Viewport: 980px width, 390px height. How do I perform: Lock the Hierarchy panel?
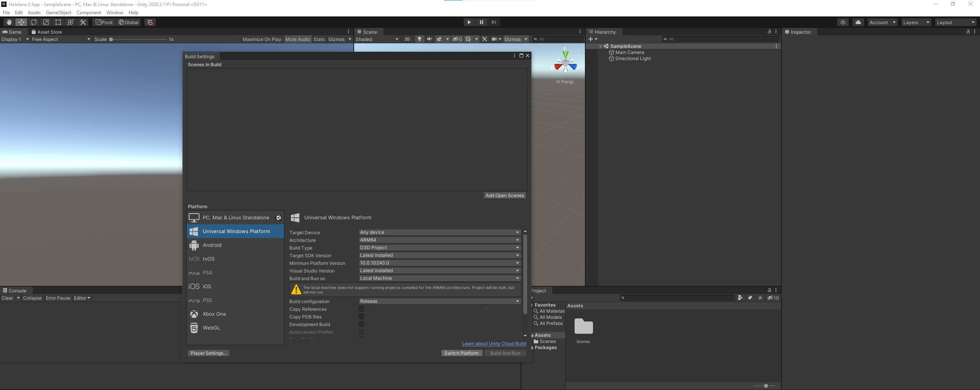pos(769,32)
